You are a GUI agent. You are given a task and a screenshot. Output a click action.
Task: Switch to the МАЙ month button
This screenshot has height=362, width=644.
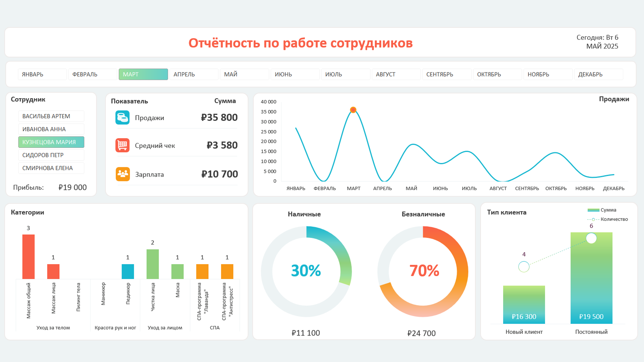coord(245,74)
